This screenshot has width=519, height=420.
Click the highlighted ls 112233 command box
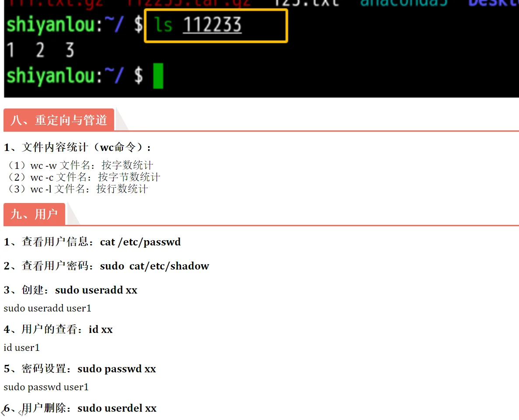click(216, 25)
